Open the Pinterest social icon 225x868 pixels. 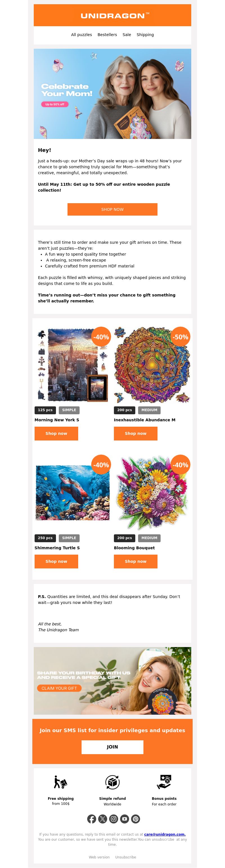click(136, 818)
